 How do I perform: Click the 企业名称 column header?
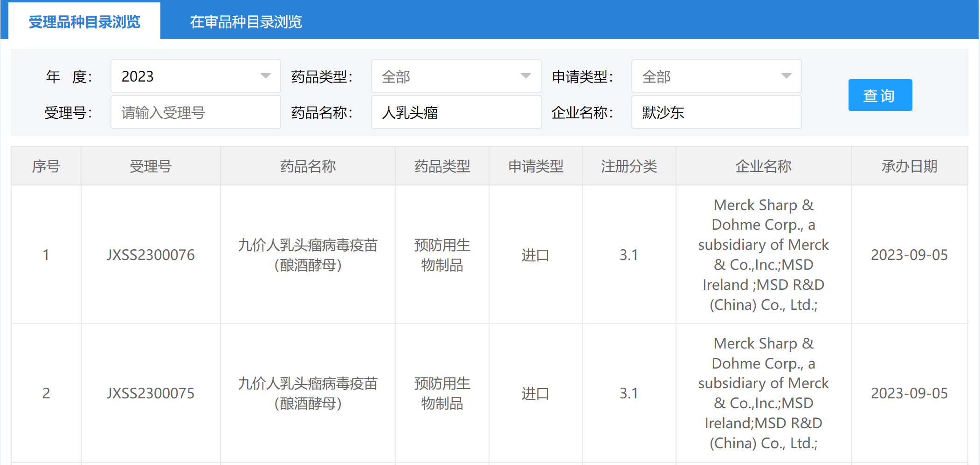[x=763, y=166]
